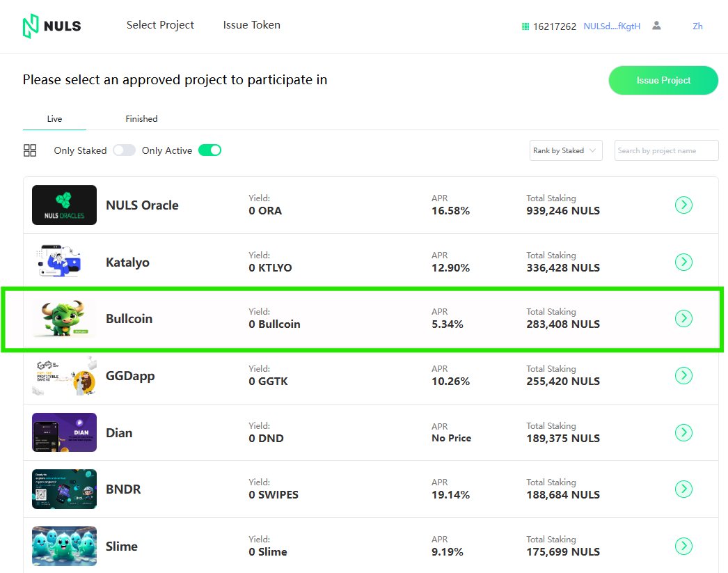Open Dian project arrow
This screenshot has height=573, width=728.
pyautogui.click(x=683, y=432)
